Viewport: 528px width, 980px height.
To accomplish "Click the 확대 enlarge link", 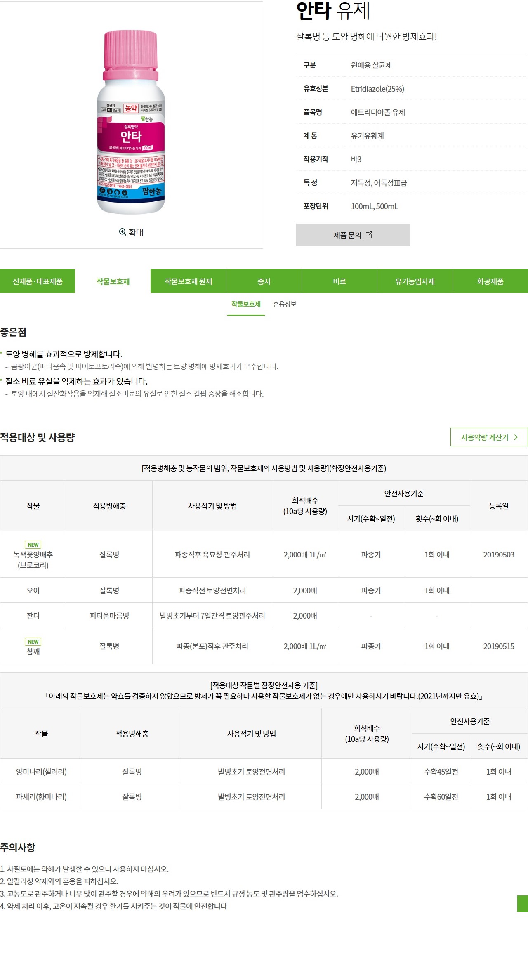I will pyautogui.click(x=131, y=232).
